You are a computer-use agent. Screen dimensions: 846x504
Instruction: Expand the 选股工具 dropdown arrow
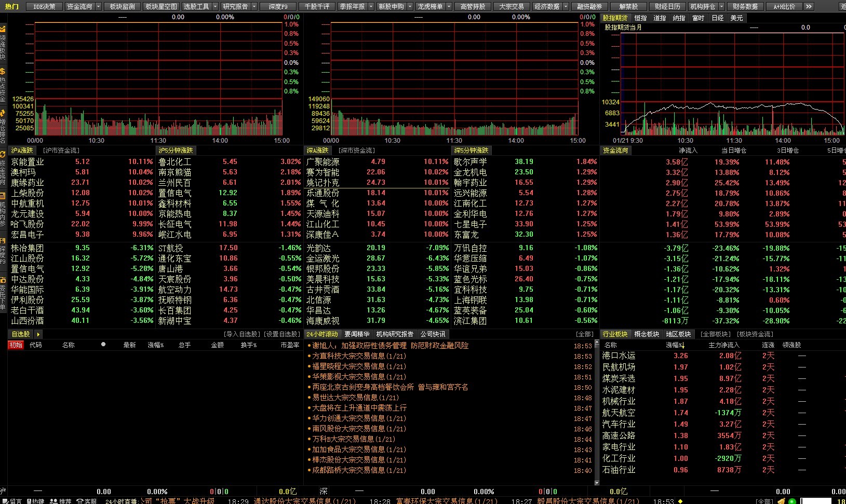[215, 6]
